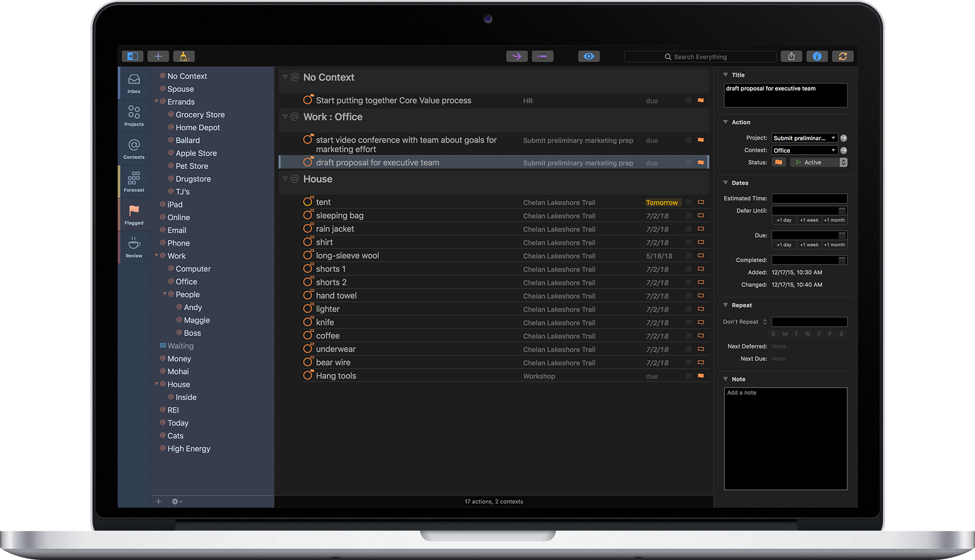Click the Search Everything field
Viewport: 975px width, 560px height.
pyautogui.click(x=700, y=57)
